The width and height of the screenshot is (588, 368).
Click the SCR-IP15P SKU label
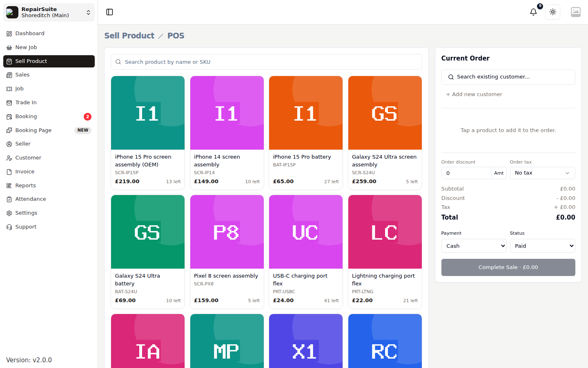pos(127,173)
